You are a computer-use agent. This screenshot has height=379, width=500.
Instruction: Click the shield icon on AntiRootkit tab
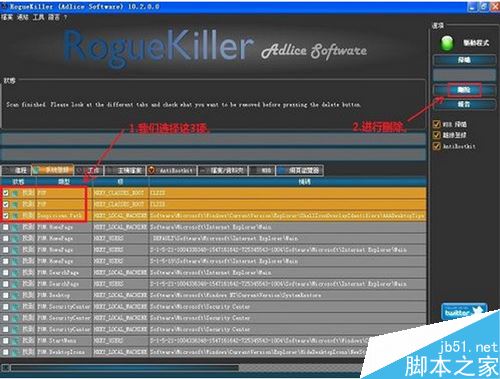[x=152, y=170]
